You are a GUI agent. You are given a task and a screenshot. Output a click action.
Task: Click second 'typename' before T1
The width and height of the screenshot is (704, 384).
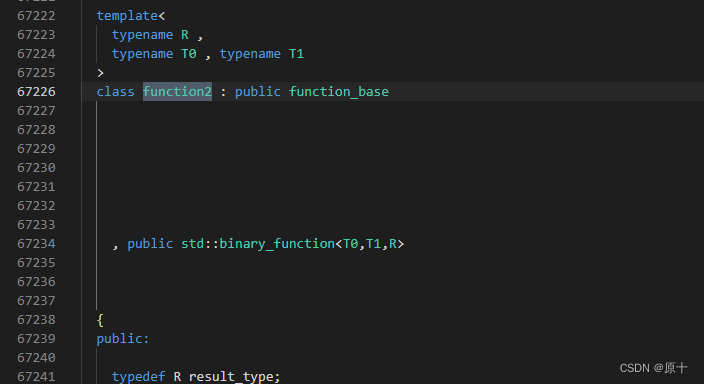[250, 53]
